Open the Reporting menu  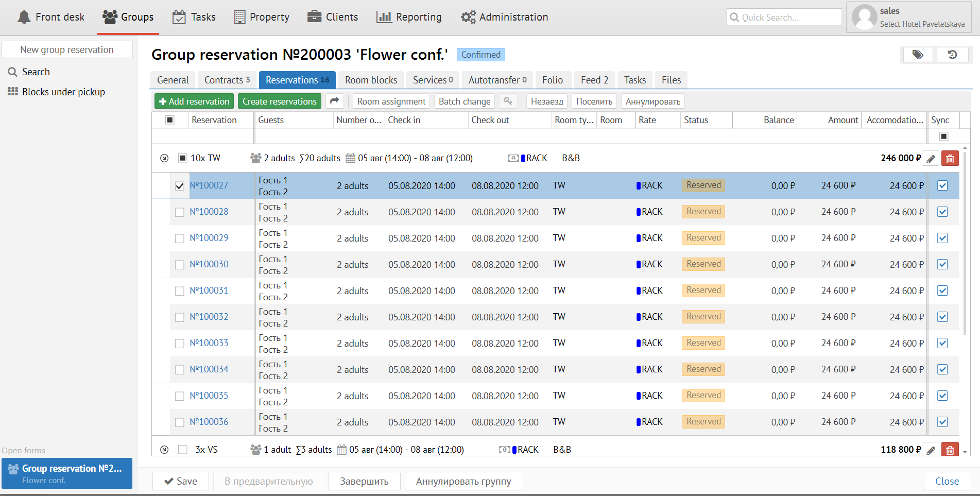[409, 17]
